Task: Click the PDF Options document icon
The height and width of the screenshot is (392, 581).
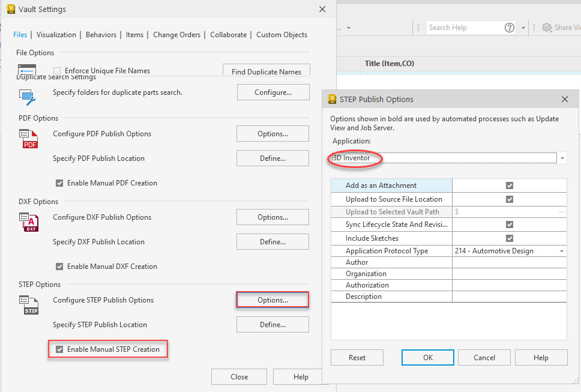Action: pos(29,139)
